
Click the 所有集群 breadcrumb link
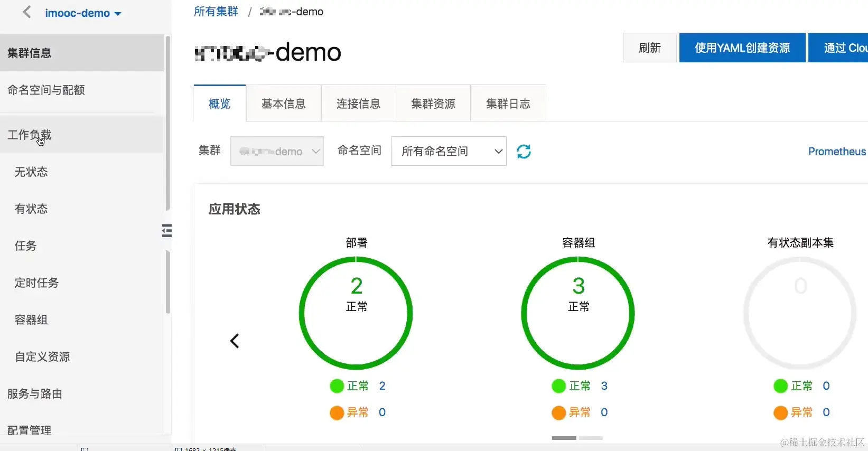[x=216, y=12]
